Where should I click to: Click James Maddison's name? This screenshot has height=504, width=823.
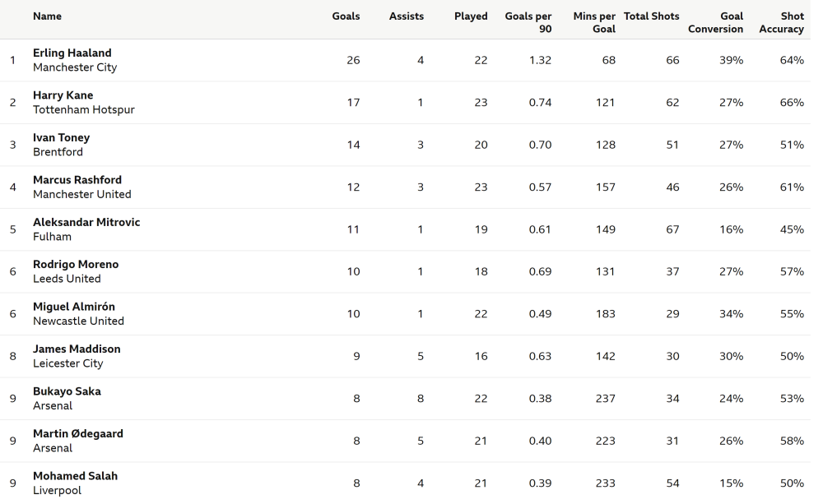tap(77, 349)
